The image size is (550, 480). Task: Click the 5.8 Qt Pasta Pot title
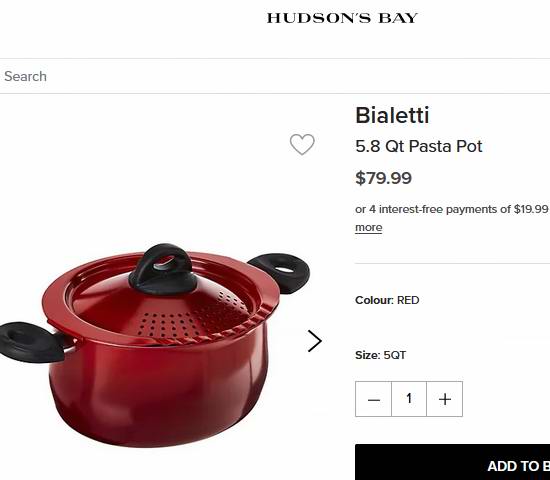(419, 146)
